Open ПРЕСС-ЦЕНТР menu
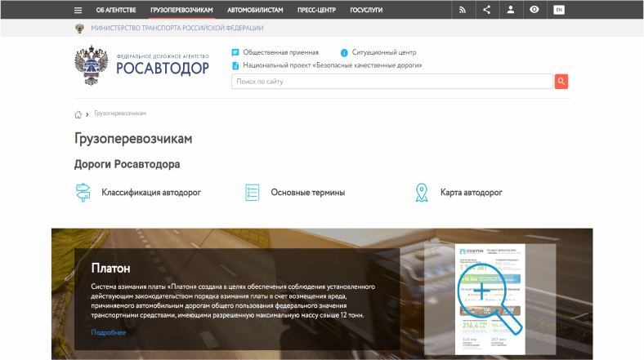 tap(316, 11)
